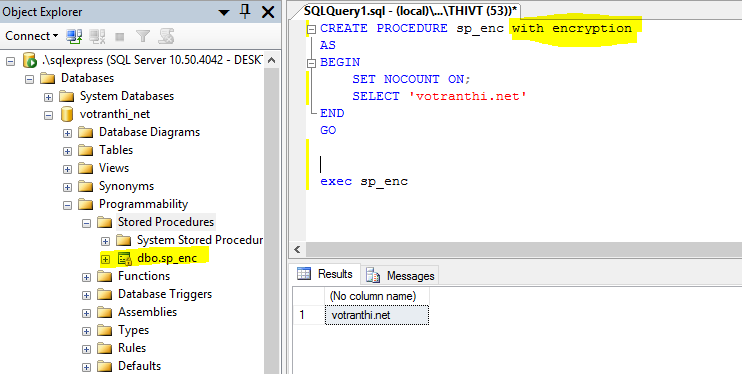Open the Object Explorer window position menu
The image size is (742, 374).
(x=224, y=13)
